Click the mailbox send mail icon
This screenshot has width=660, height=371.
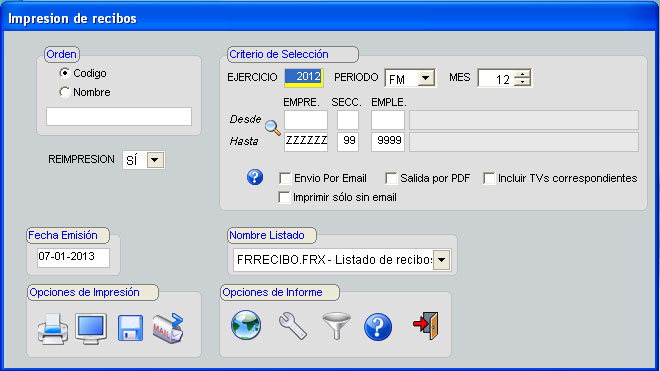[168, 328]
